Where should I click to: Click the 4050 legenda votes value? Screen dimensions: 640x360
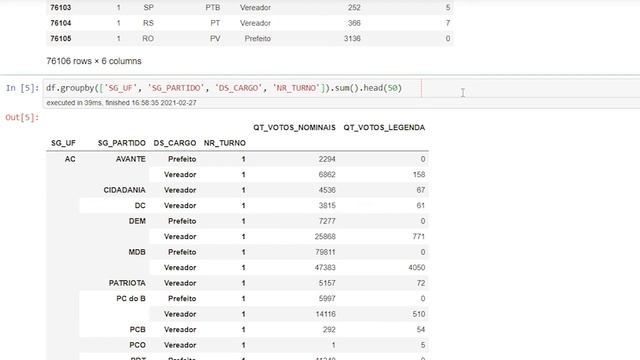tap(417, 268)
